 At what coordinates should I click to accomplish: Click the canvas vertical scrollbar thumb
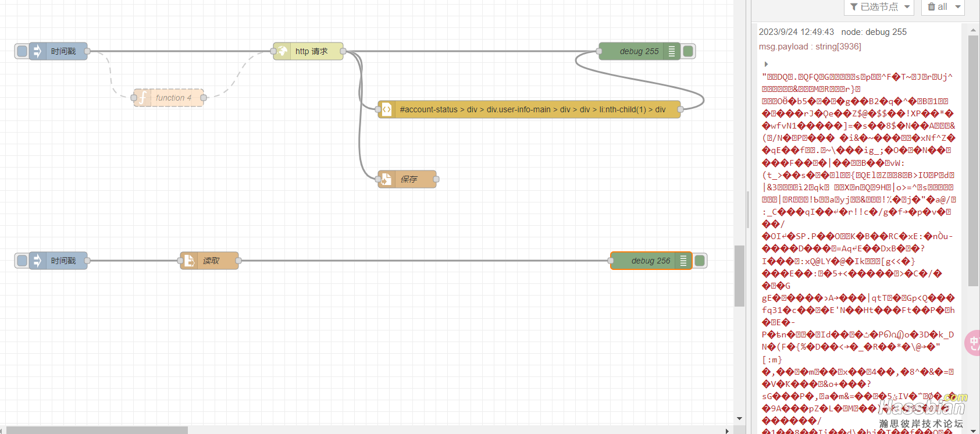(739, 276)
